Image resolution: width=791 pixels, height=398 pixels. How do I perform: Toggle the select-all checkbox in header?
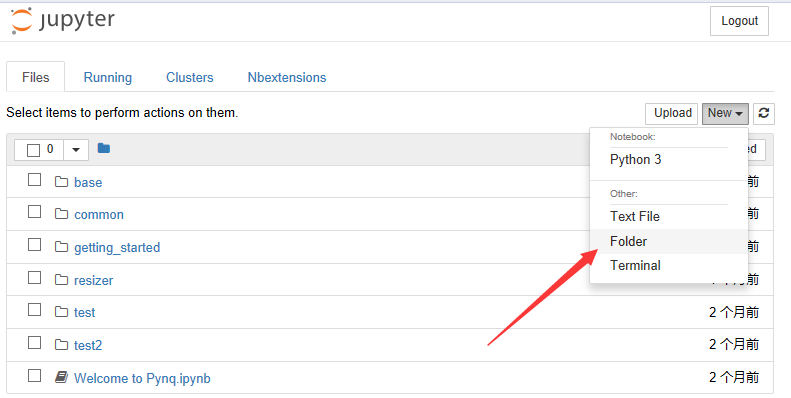33,150
